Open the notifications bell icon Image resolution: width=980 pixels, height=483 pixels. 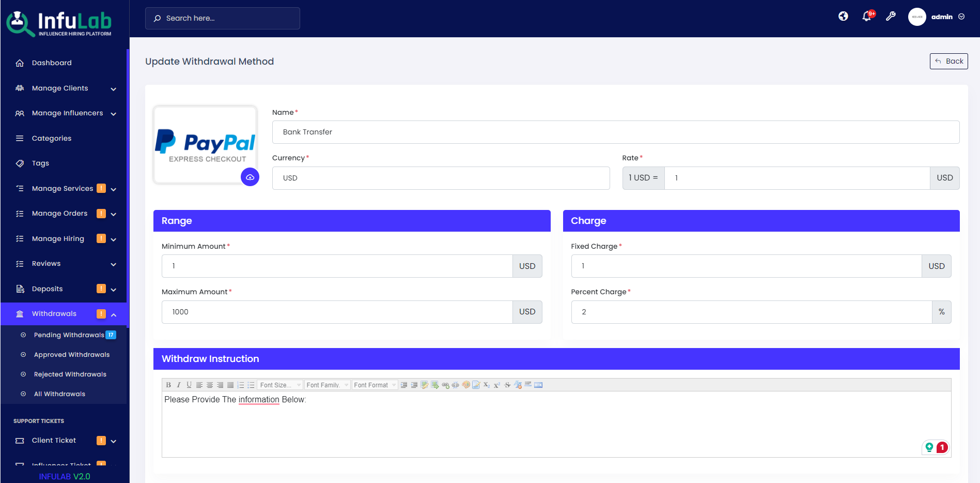[x=867, y=17]
